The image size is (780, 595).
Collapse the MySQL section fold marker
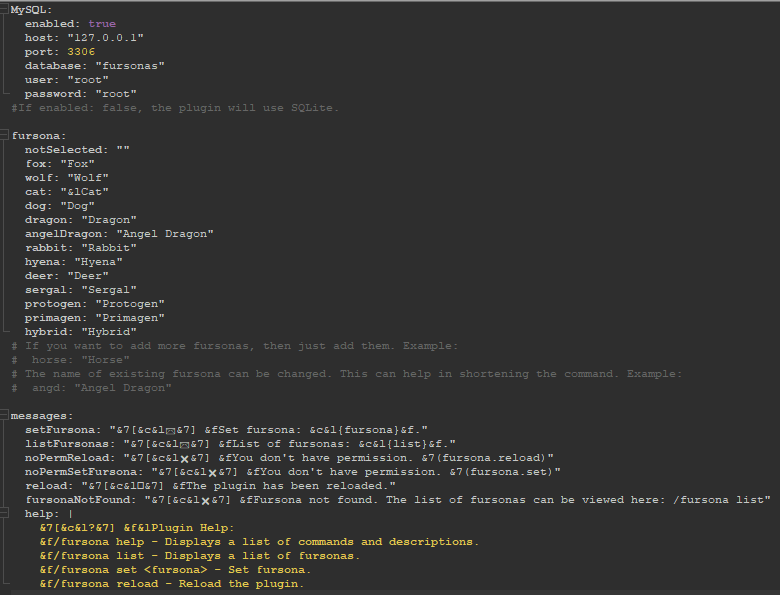pyautogui.click(x=6, y=8)
